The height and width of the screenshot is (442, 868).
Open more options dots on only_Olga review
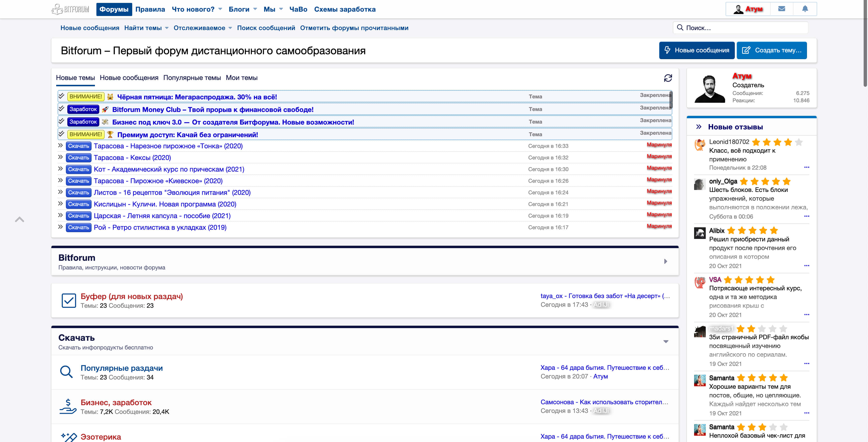click(807, 216)
